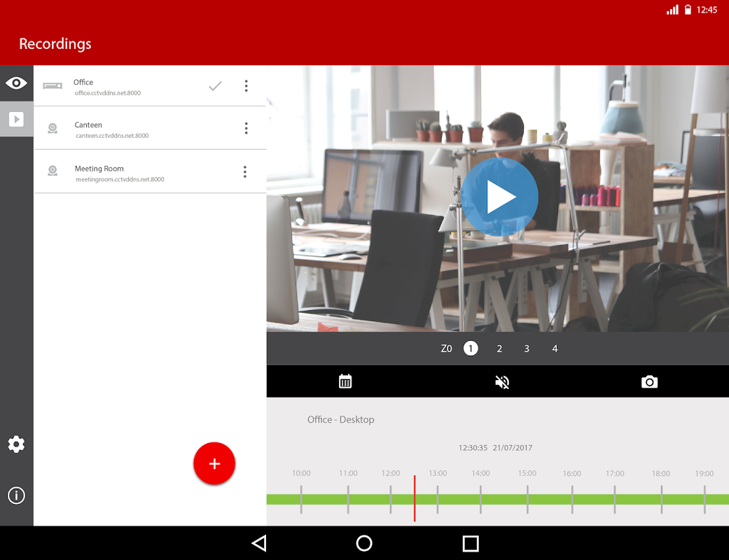The width and height of the screenshot is (729, 560).
Task: Switch to channel 4
Action: pyautogui.click(x=555, y=349)
